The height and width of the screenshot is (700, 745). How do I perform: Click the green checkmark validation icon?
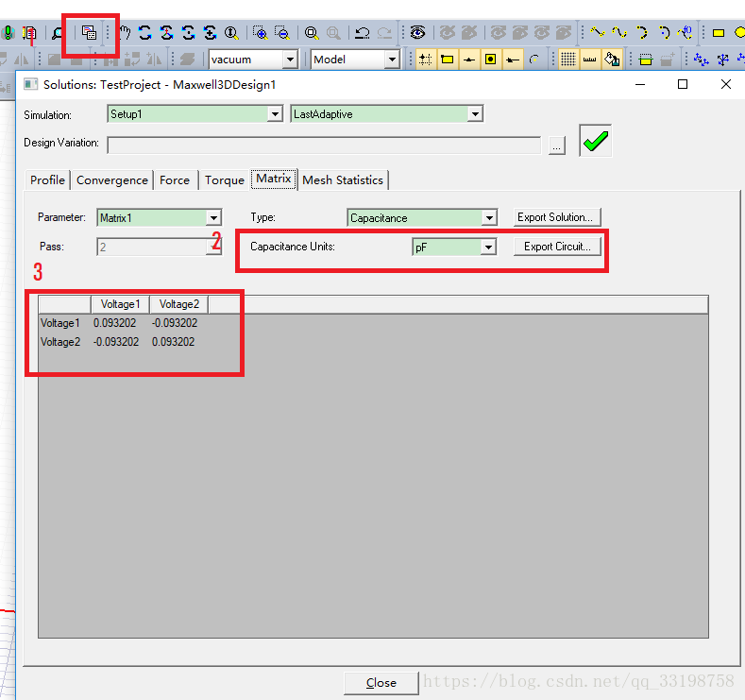pyautogui.click(x=595, y=142)
